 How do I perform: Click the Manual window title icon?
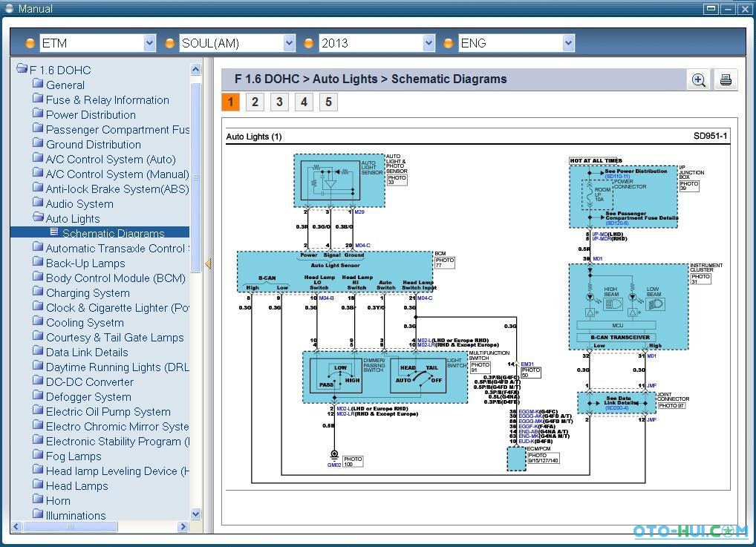(8, 8)
